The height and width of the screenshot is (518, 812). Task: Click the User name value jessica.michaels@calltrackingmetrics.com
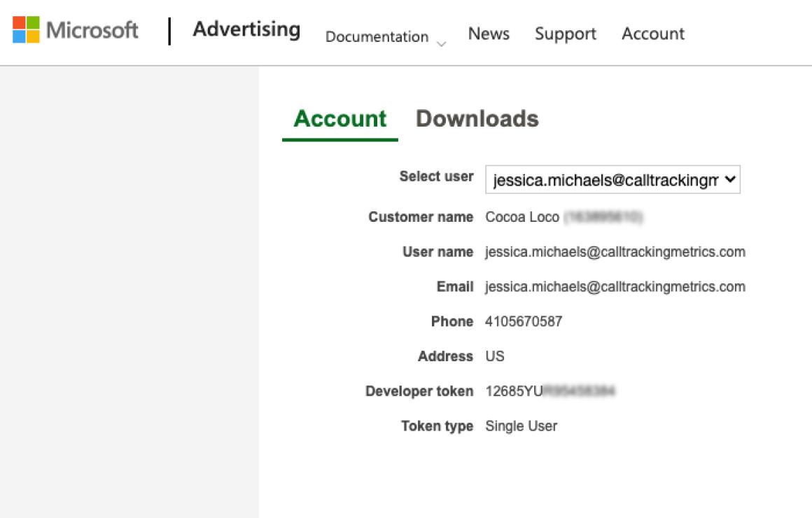click(x=615, y=252)
